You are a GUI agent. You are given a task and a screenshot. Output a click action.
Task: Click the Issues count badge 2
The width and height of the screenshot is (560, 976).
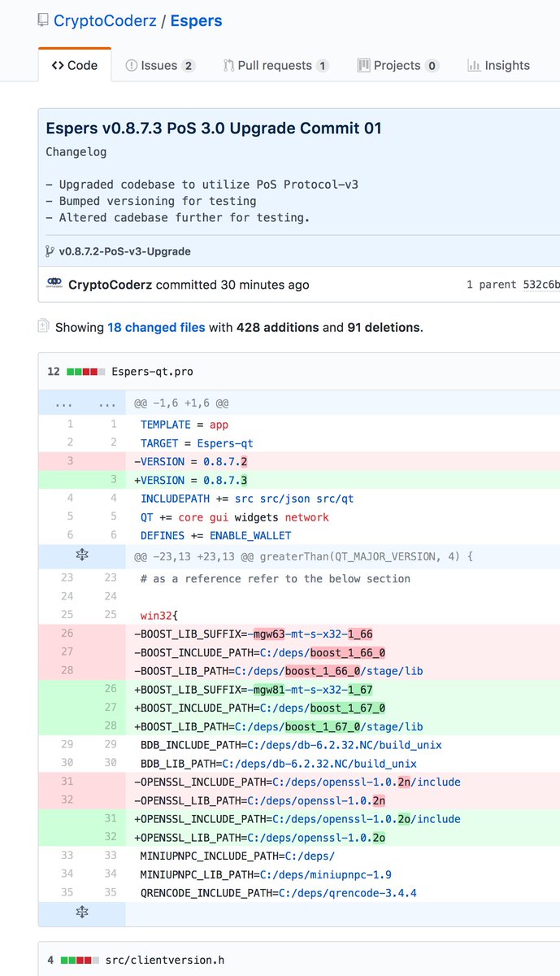pyautogui.click(x=188, y=66)
